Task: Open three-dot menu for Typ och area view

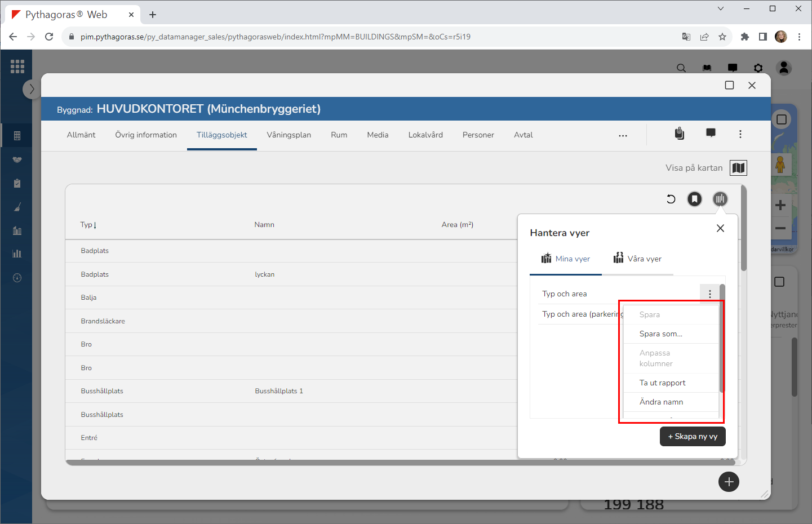Action: click(709, 294)
